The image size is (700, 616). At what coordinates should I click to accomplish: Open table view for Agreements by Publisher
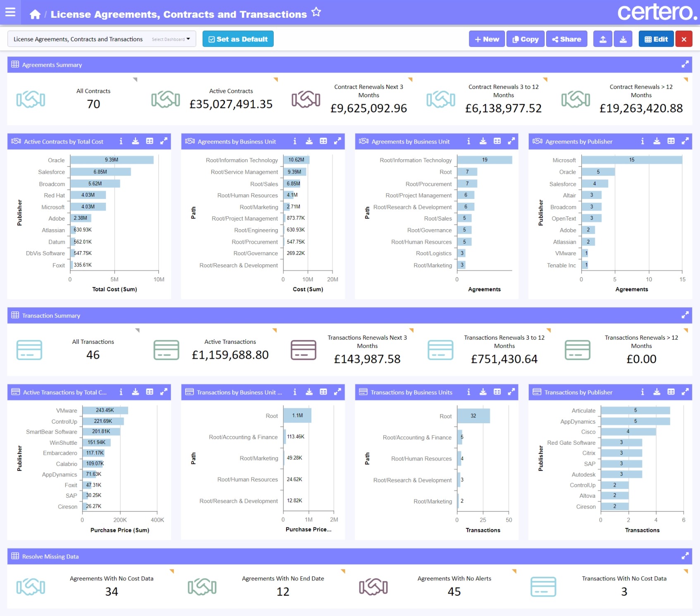(671, 141)
